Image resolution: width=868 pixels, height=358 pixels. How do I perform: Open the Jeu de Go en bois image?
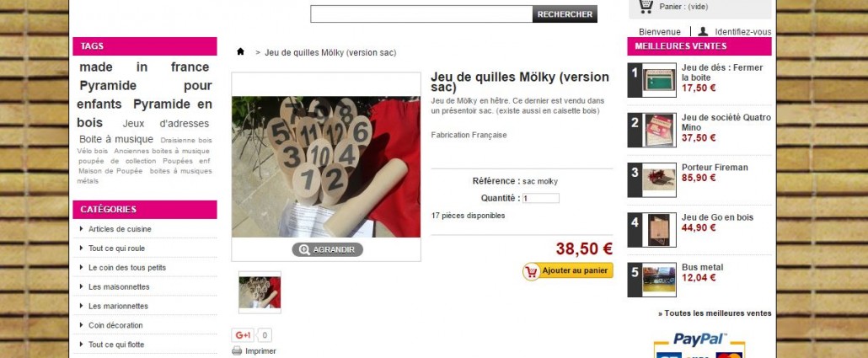click(659, 230)
